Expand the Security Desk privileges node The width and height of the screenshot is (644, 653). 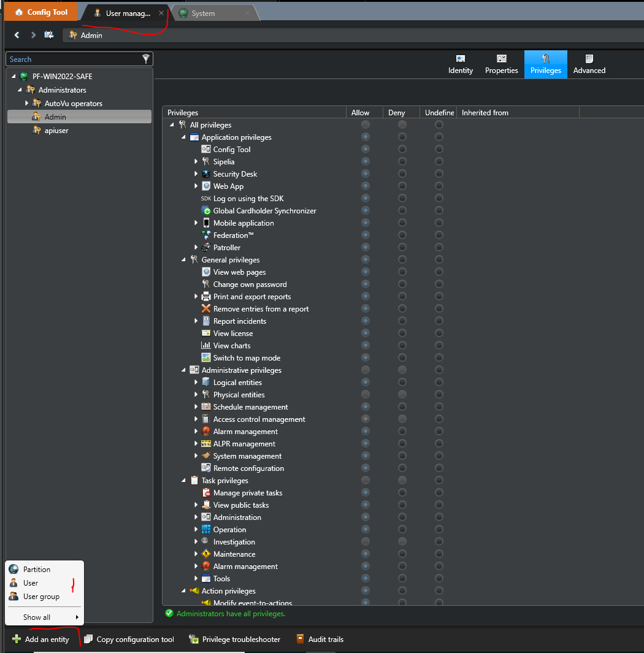(x=196, y=174)
